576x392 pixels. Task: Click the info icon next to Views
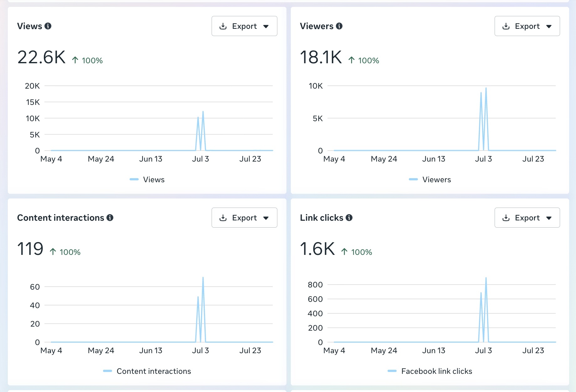(48, 26)
